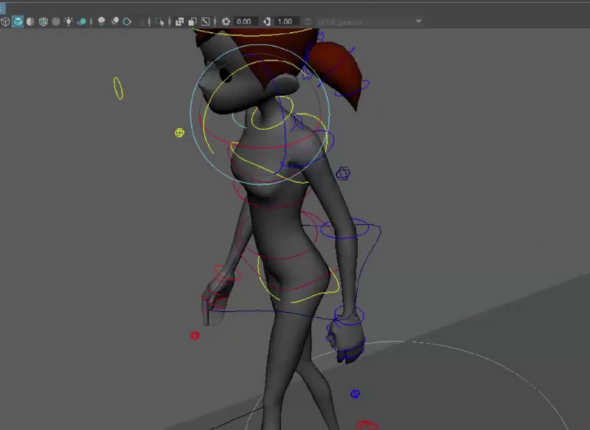Toggle the view transform icon
590x430 pixels.
tap(308, 22)
